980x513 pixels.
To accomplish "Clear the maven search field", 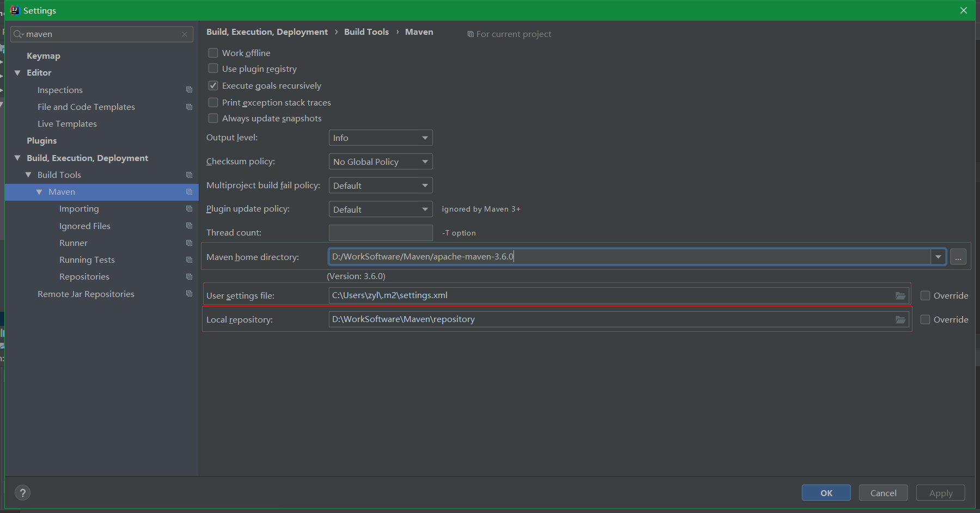I will 185,34.
